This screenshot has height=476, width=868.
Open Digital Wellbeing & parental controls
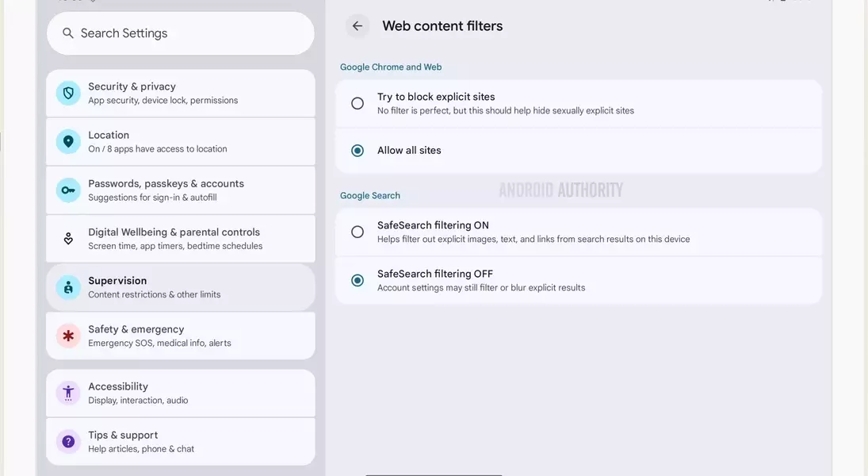pyautogui.click(x=181, y=239)
